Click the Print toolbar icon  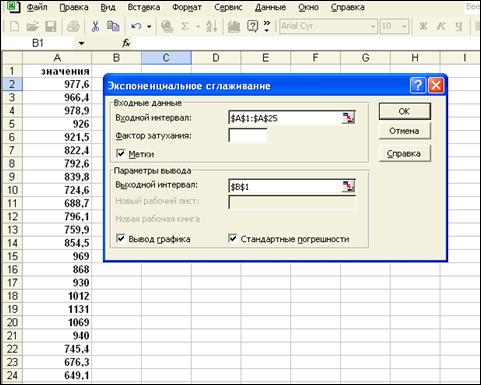(x=73, y=26)
